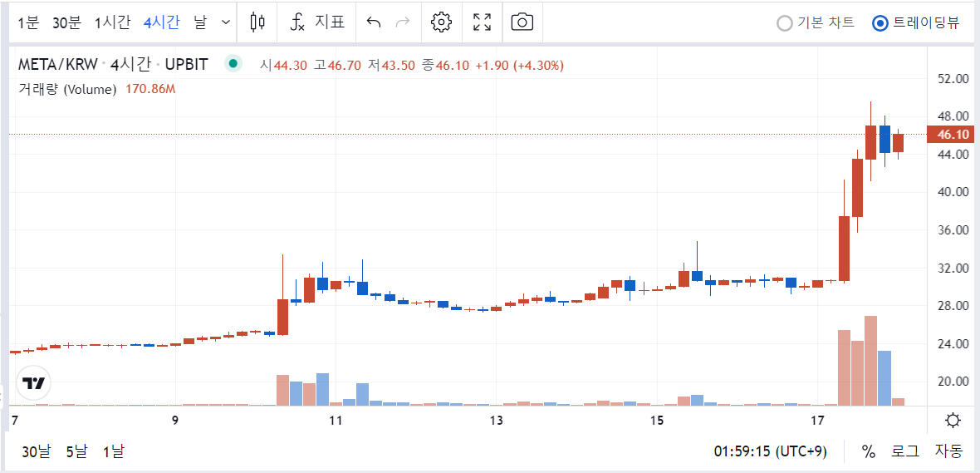Click date label 17 on time axis
This screenshot has height=473, width=980.
coord(816,420)
